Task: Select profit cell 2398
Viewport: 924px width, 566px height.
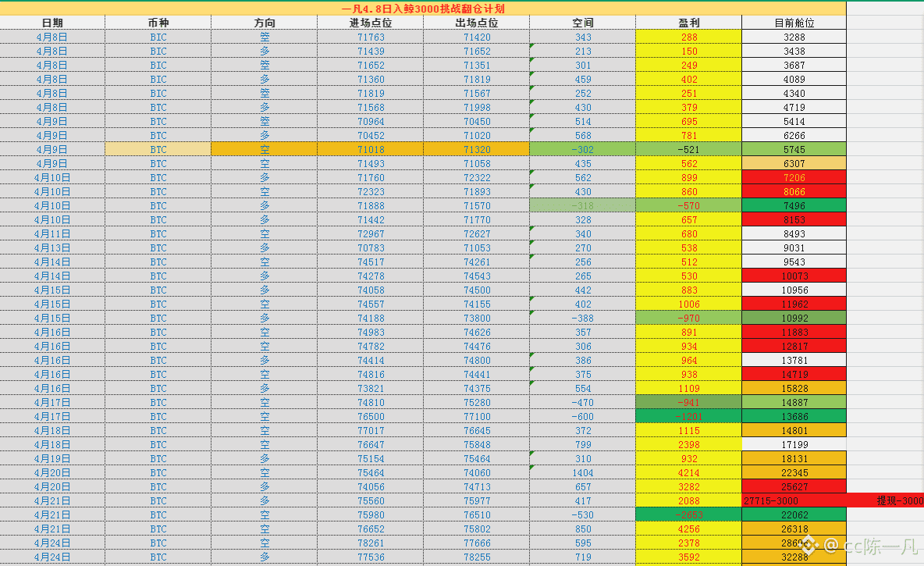Action: pyautogui.click(x=688, y=444)
